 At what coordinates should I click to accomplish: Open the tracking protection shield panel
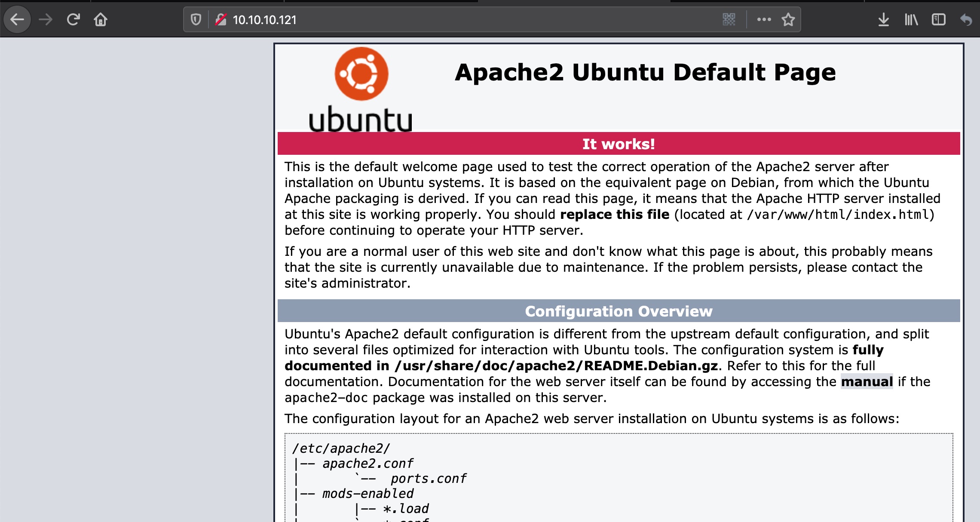click(196, 20)
